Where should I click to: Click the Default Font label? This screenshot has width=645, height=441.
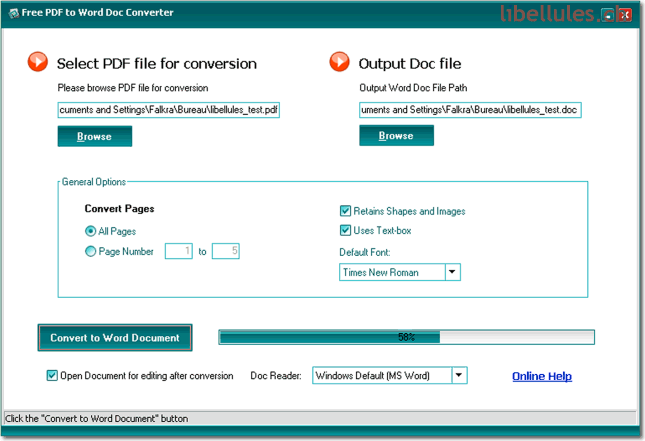[x=365, y=252]
